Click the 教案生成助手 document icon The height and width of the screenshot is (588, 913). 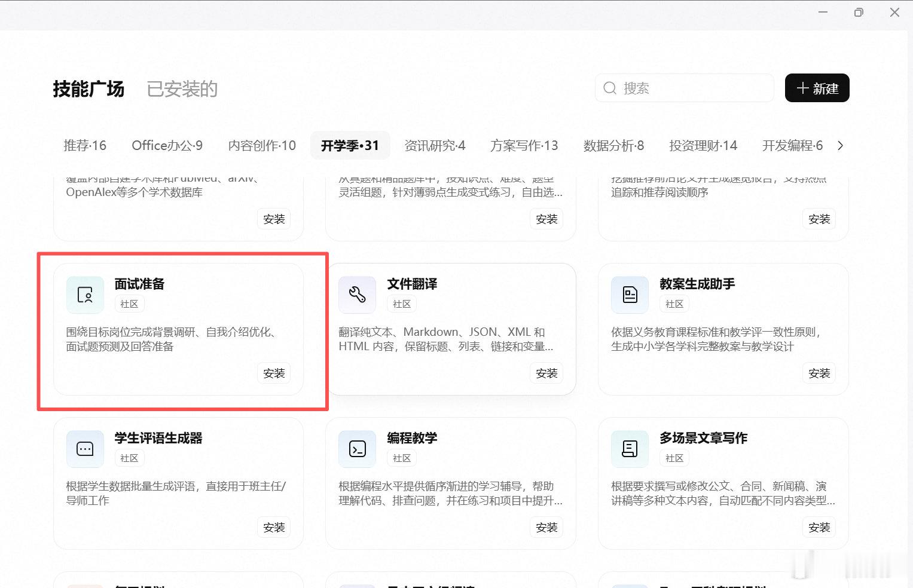tap(630, 295)
